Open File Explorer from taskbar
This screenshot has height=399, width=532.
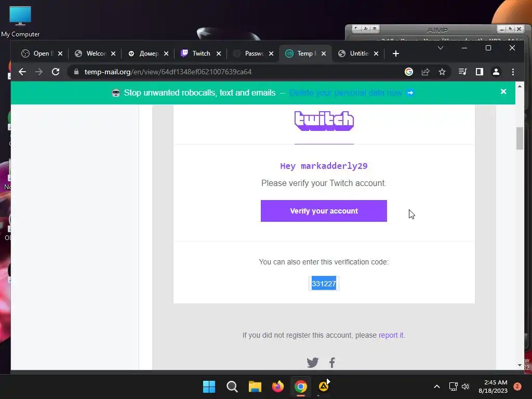click(x=255, y=387)
